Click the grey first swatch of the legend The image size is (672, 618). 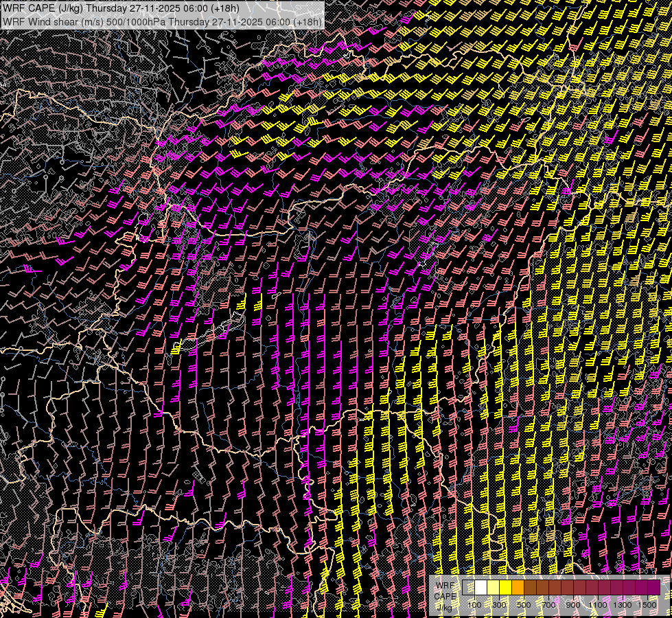coord(469,588)
